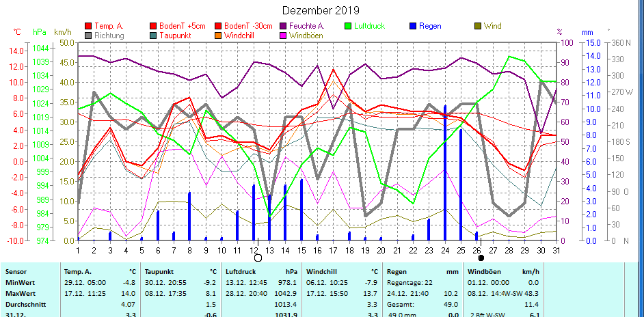Click the purple Feuchte A. legend swatch

pos(282,26)
